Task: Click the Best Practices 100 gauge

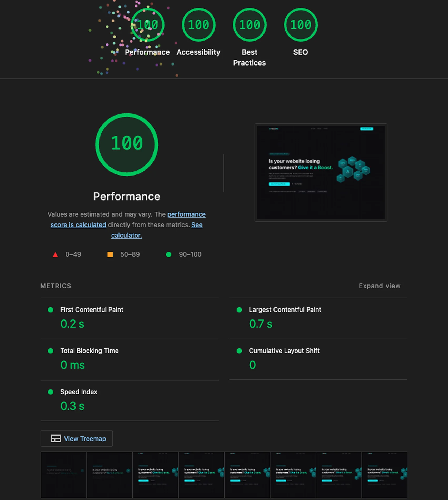Action: pos(250,25)
